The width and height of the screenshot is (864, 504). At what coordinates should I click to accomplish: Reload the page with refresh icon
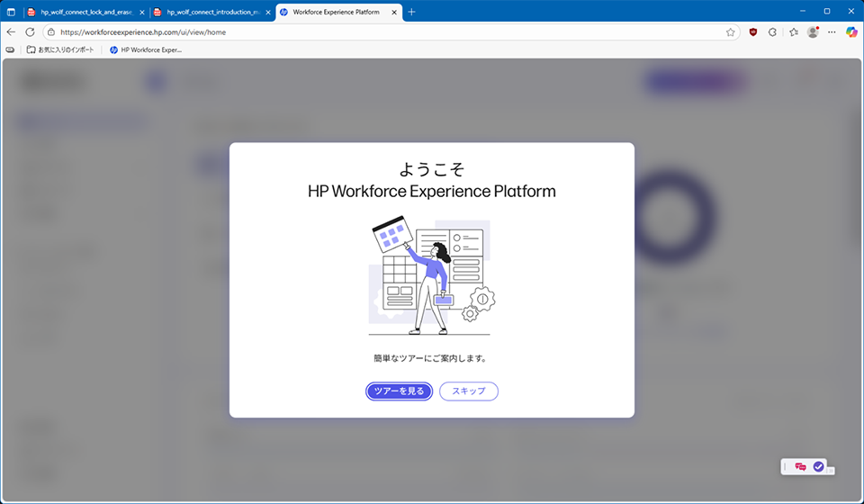(x=30, y=31)
